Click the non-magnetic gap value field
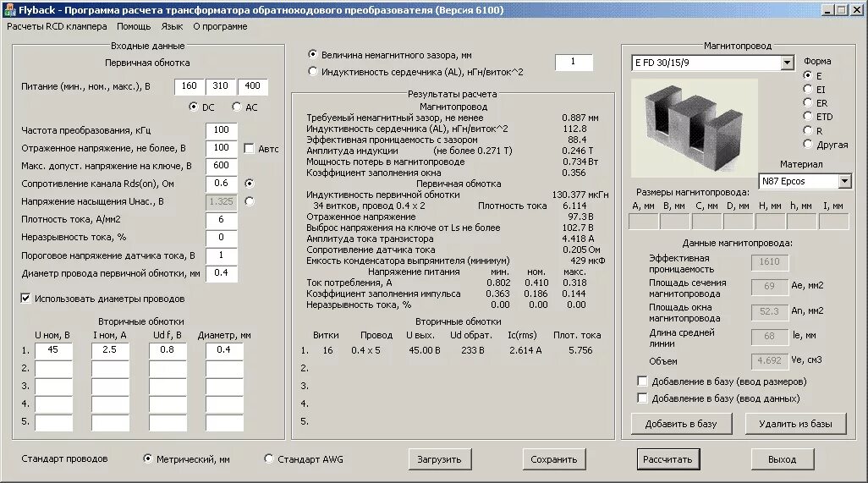The height and width of the screenshot is (483, 868). (574, 63)
